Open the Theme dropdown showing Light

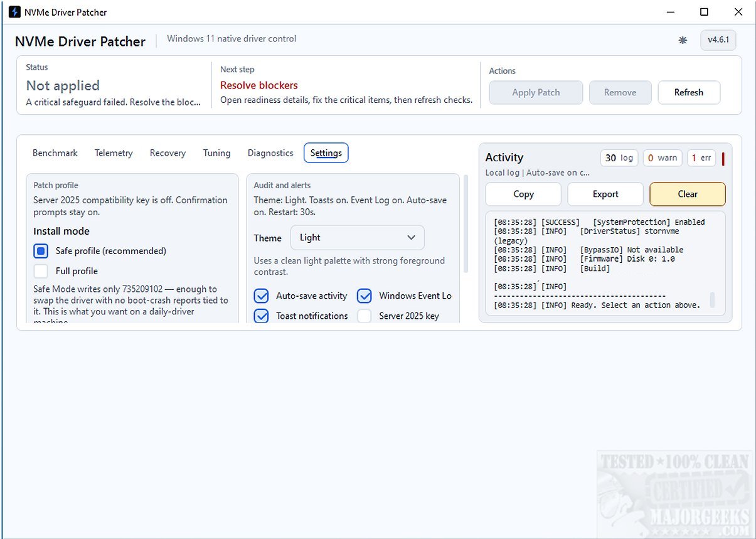coord(358,238)
